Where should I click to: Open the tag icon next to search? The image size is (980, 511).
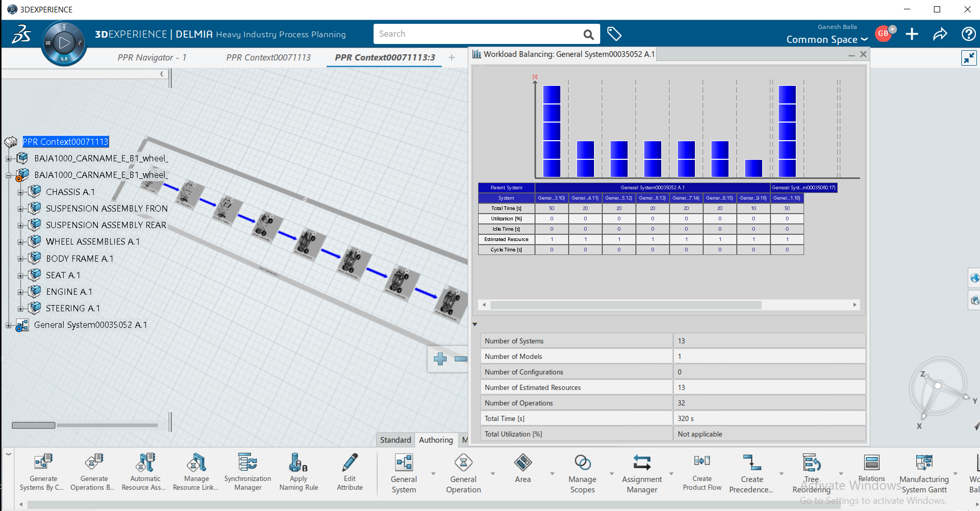click(614, 34)
